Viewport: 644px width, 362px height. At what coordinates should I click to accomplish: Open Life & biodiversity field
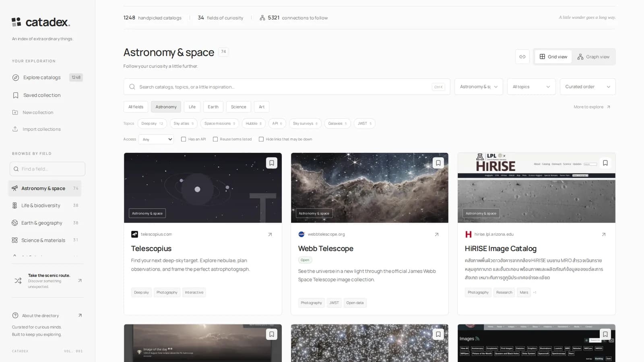coord(45,206)
